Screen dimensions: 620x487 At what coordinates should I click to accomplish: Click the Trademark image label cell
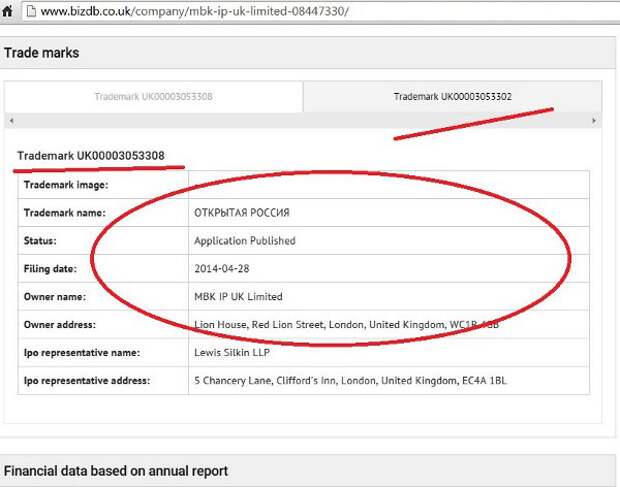pyautogui.click(x=103, y=185)
